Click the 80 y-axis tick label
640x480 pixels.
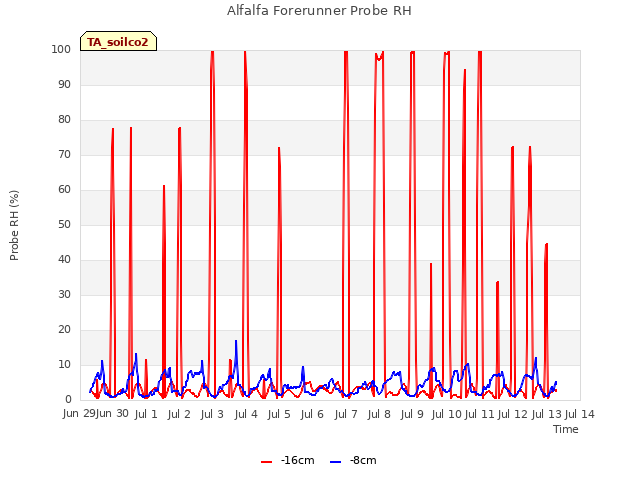click(64, 120)
